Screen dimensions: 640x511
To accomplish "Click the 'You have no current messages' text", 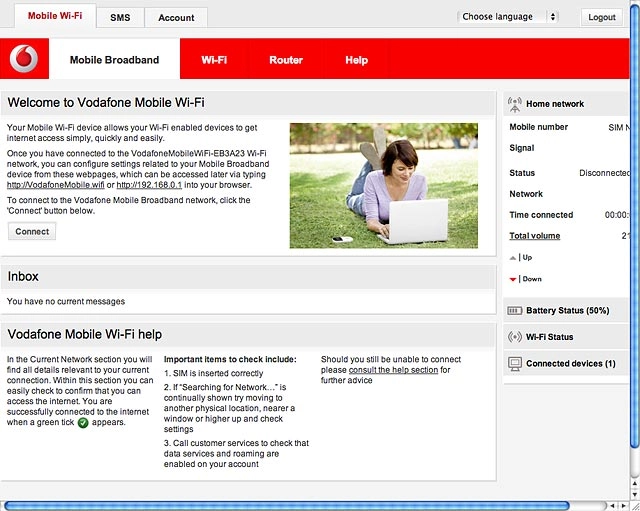I will 66,301.
